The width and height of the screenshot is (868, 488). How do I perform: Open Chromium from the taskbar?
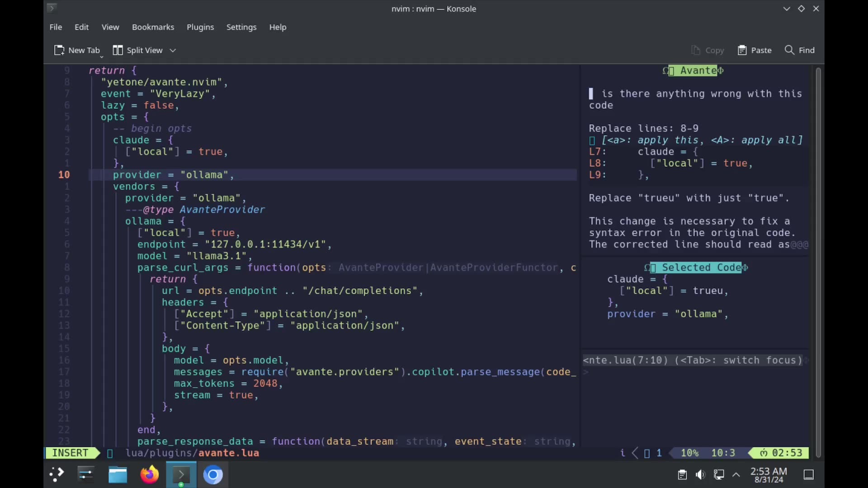click(x=213, y=474)
